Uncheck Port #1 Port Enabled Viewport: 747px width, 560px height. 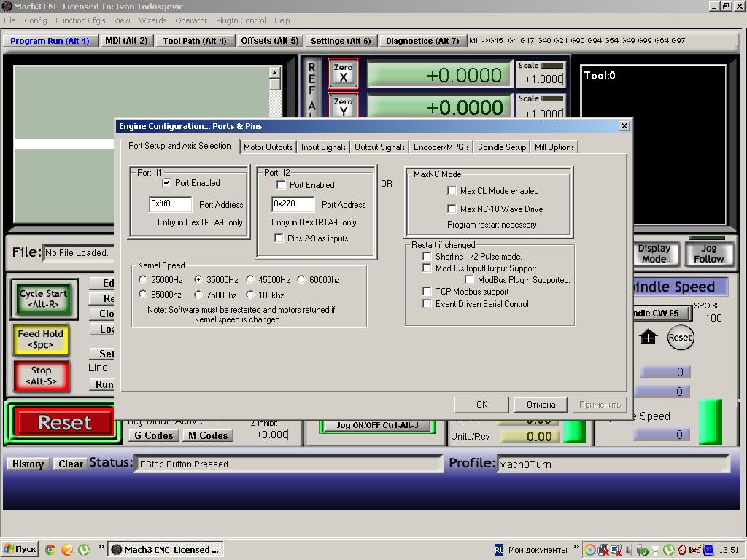coord(166,182)
